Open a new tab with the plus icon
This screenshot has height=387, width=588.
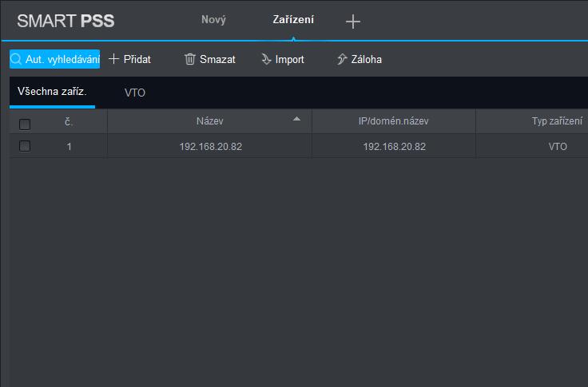[353, 22]
